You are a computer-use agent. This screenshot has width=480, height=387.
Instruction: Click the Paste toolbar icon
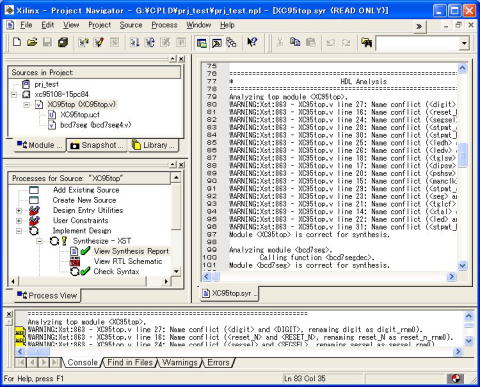coord(310,42)
